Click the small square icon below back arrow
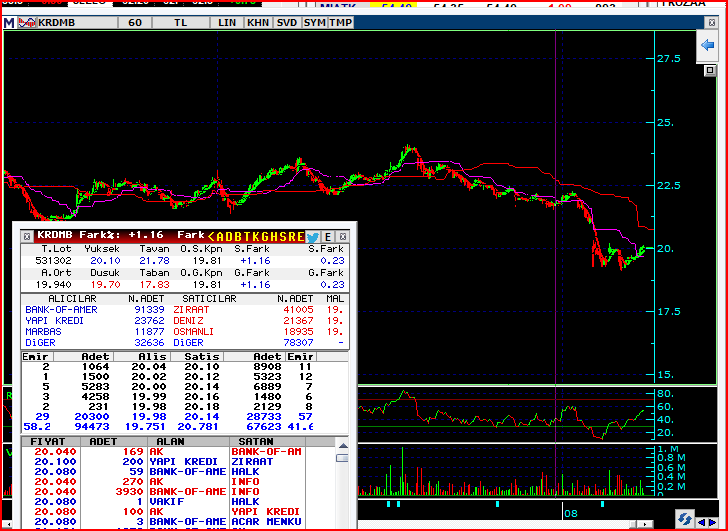This screenshot has height=531, width=728. [710, 70]
